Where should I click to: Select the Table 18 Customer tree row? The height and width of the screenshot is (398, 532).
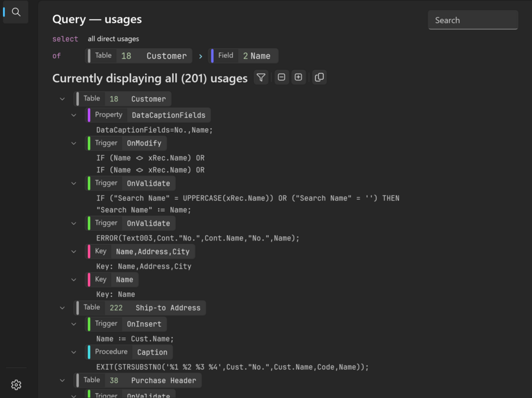[x=123, y=99]
